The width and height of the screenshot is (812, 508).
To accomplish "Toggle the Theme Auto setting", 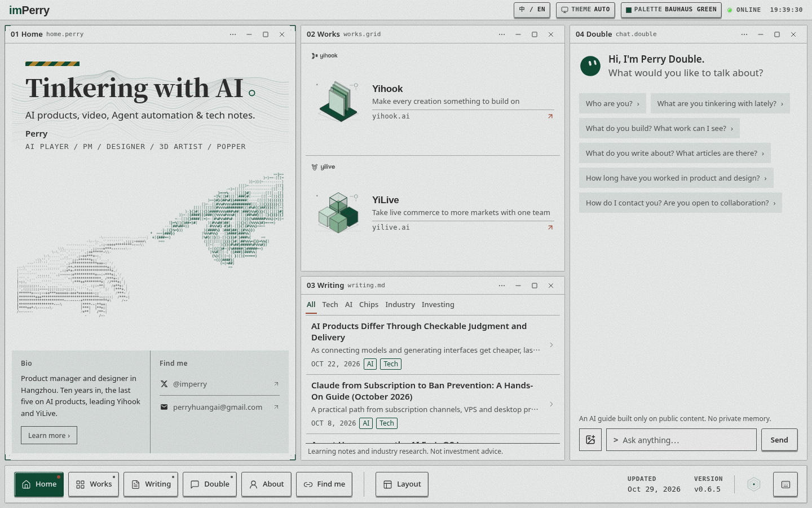I will click(x=585, y=10).
